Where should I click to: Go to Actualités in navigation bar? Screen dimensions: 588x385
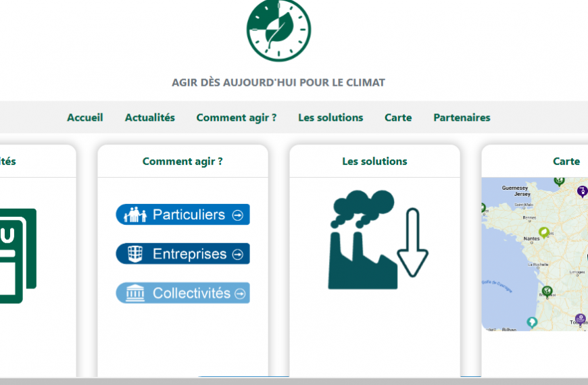[x=149, y=118]
